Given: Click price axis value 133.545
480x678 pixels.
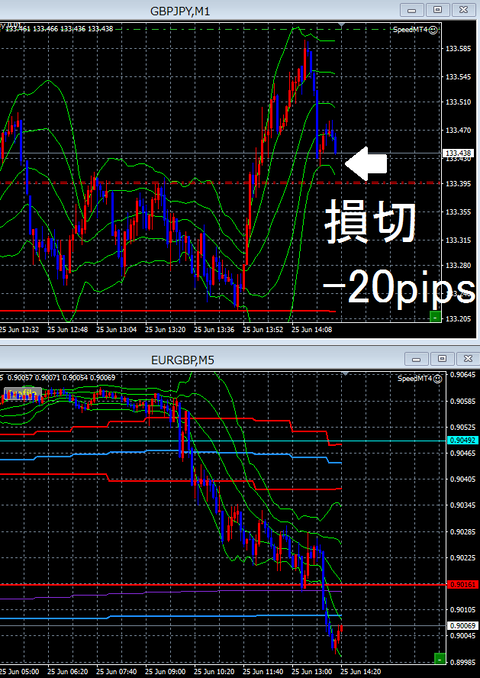Looking at the screenshot, I should point(458,77).
